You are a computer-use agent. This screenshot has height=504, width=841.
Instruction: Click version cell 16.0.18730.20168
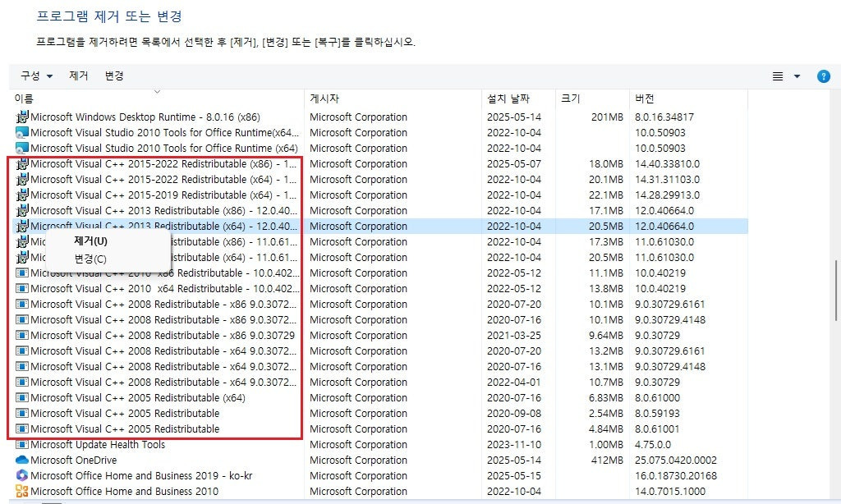tap(676, 475)
